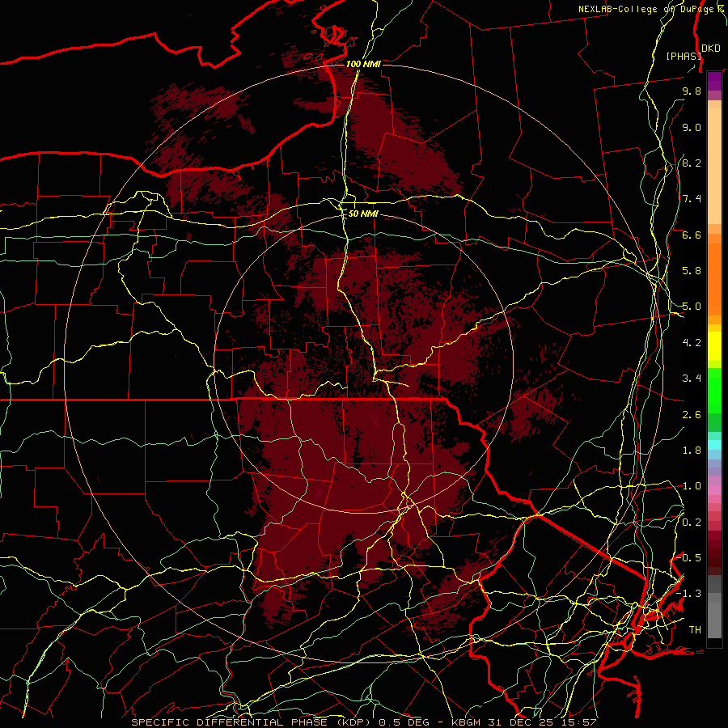Click the '[PHAS]' label above the color scale
This screenshot has width=728, height=728.
[684, 56]
